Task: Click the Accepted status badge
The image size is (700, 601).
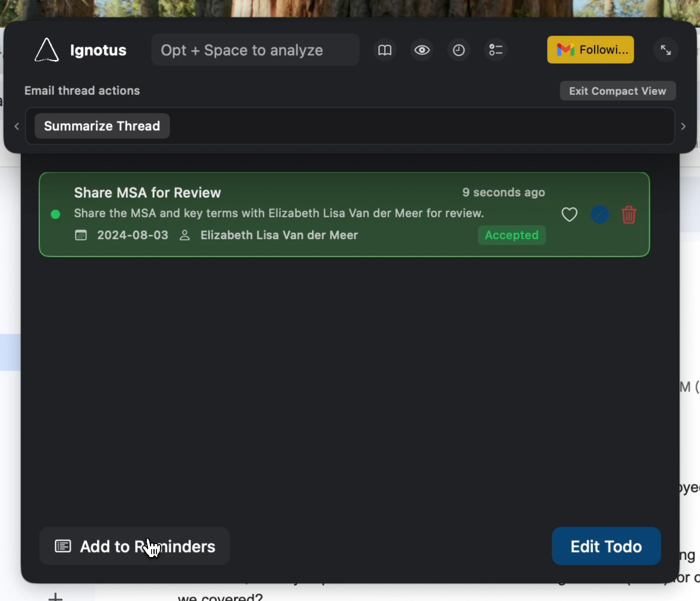Action: tap(512, 235)
